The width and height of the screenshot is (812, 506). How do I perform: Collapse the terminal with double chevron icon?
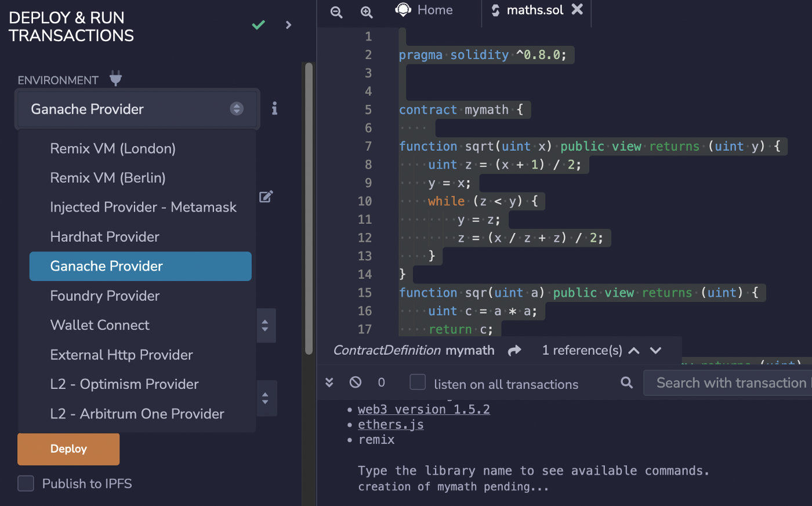tap(329, 382)
